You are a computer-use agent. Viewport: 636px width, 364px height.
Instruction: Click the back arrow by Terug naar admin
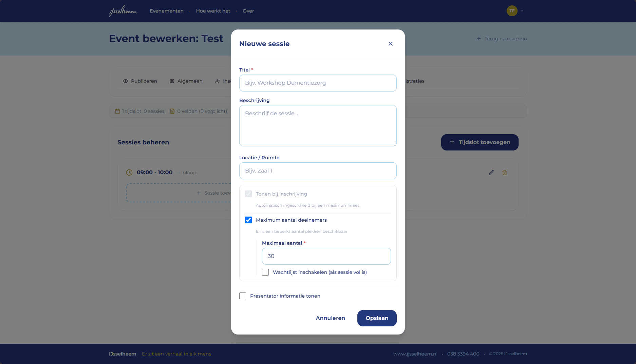coord(479,39)
